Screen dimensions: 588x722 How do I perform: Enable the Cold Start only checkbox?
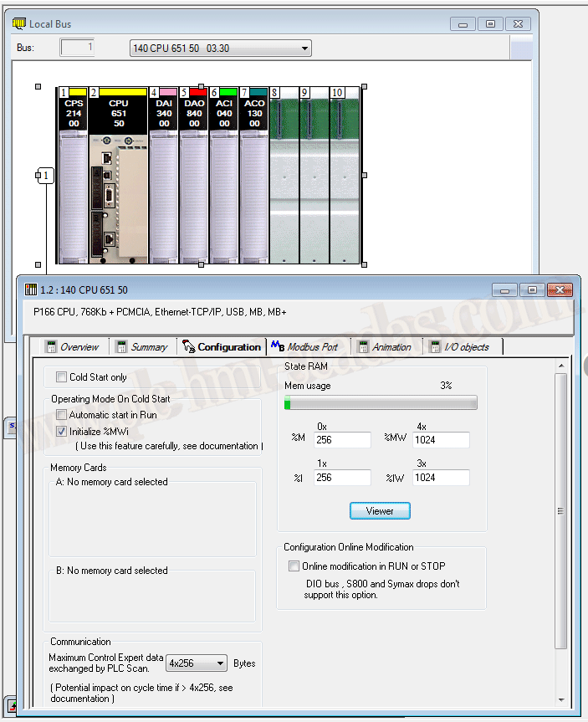[x=61, y=377]
